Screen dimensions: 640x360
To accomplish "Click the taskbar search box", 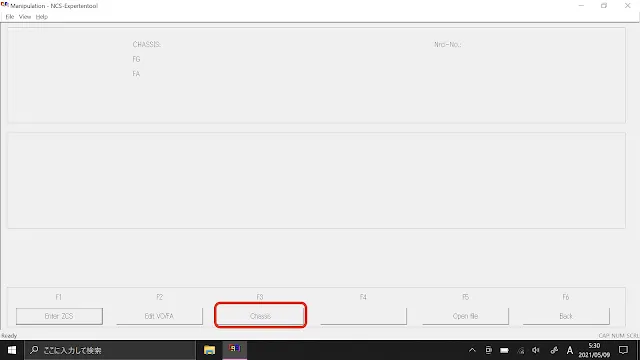I will point(110,350).
